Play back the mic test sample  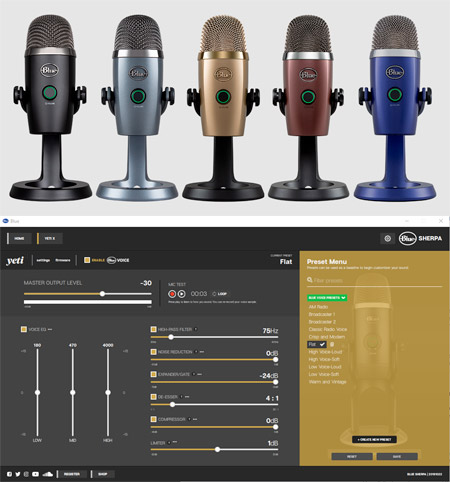pos(182,294)
